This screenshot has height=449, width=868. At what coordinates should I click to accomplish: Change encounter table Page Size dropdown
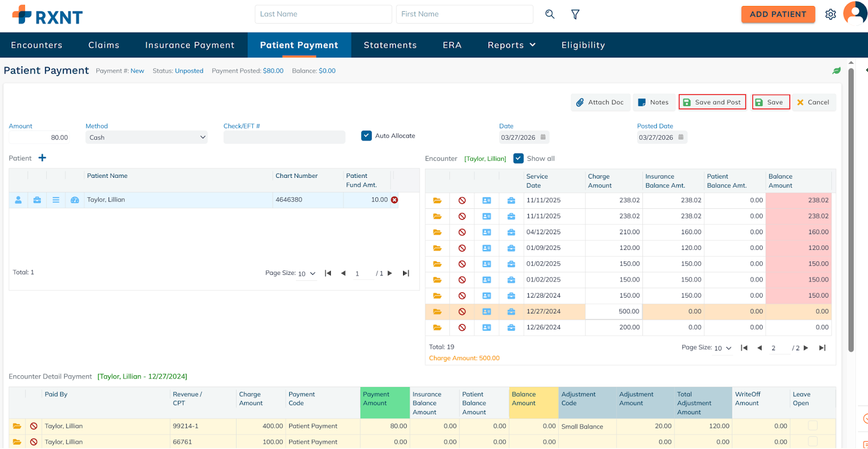click(723, 348)
